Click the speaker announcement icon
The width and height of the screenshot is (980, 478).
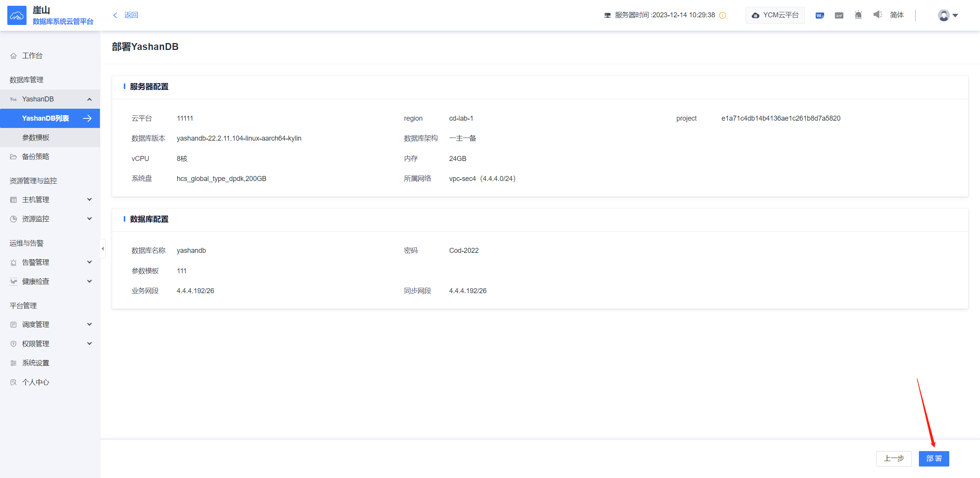click(x=877, y=15)
